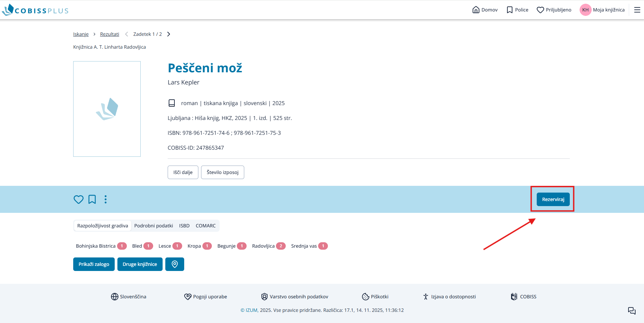Click the KH user avatar
The height and width of the screenshot is (323, 644).
585,10
